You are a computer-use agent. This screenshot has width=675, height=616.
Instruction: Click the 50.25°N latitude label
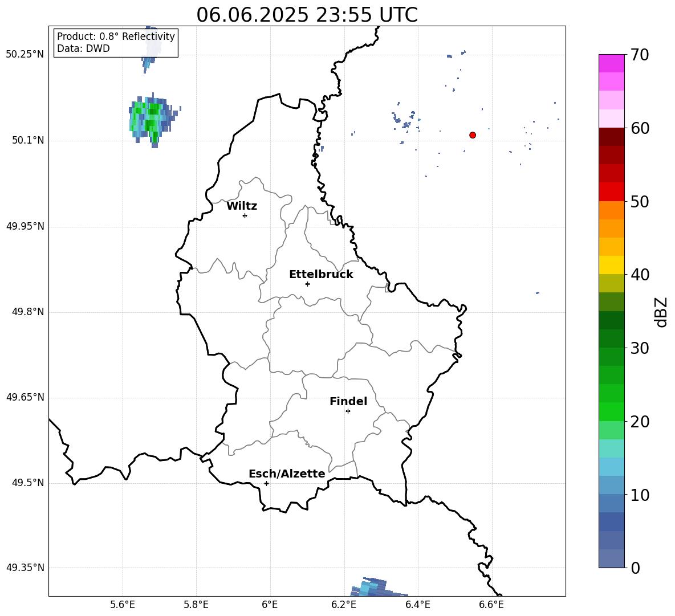[x=25, y=54]
